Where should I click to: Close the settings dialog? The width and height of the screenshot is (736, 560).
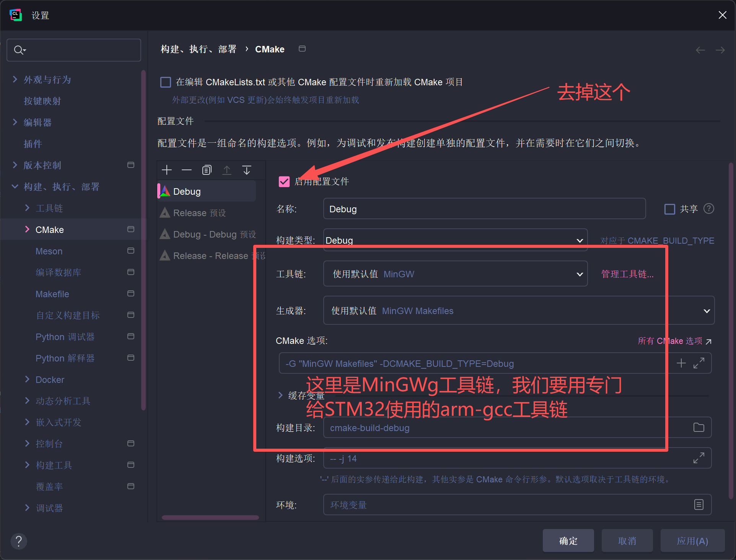(723, 15)
